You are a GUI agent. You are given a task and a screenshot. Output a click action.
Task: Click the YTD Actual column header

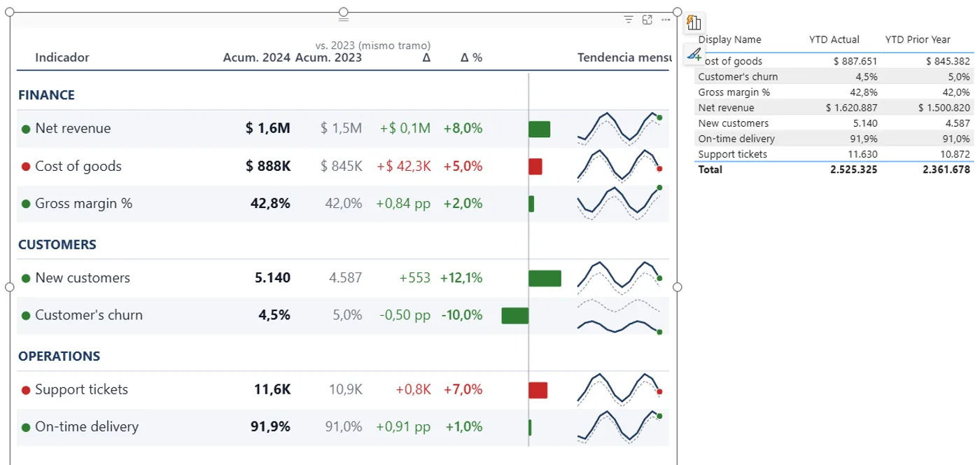(834, 39)
